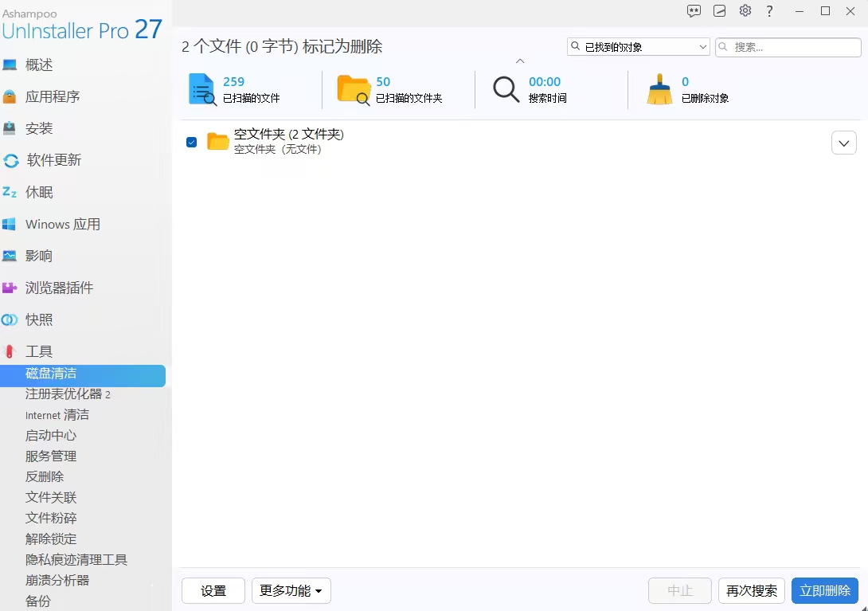Click the 中止 button
The image size is (868, 611).
coord(680,590)
